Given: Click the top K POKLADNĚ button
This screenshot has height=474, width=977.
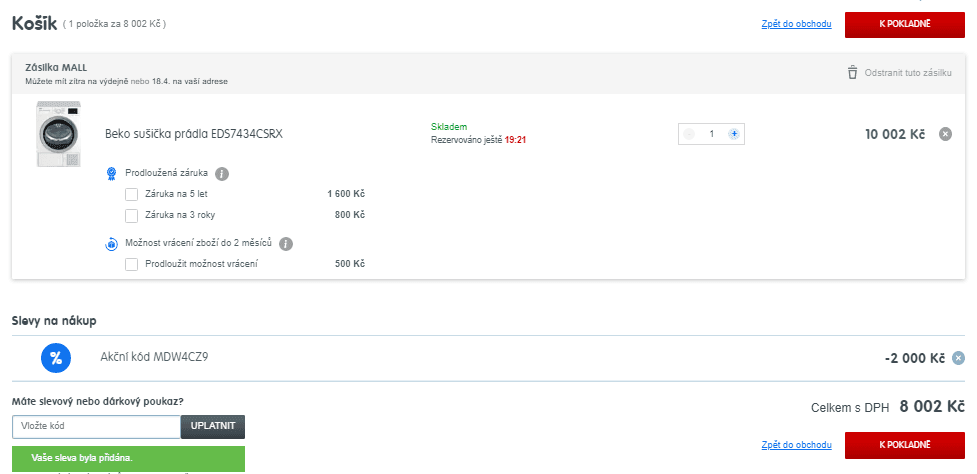Looking at the screenshot, I should point(905,24).
